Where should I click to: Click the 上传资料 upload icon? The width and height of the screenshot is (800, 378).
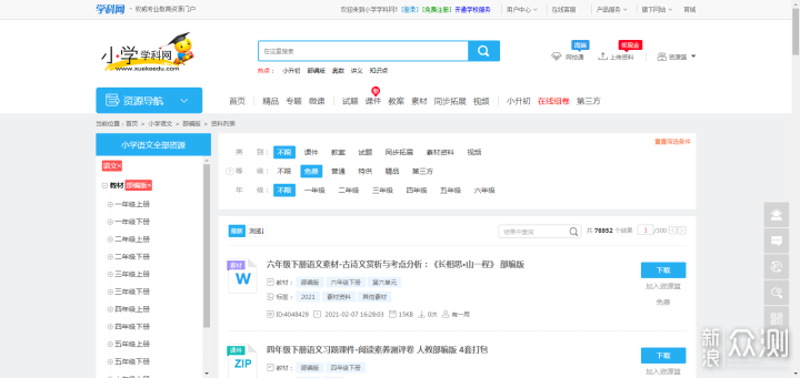click(x=603, y=56)
